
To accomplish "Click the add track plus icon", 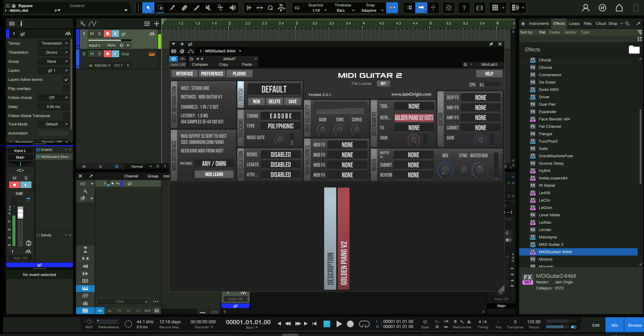I will tap(156, 23).
